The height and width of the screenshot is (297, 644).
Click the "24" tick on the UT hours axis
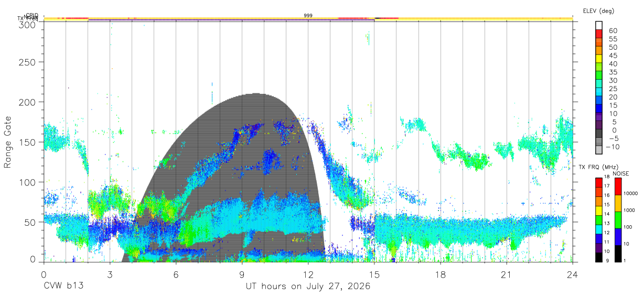573,274
